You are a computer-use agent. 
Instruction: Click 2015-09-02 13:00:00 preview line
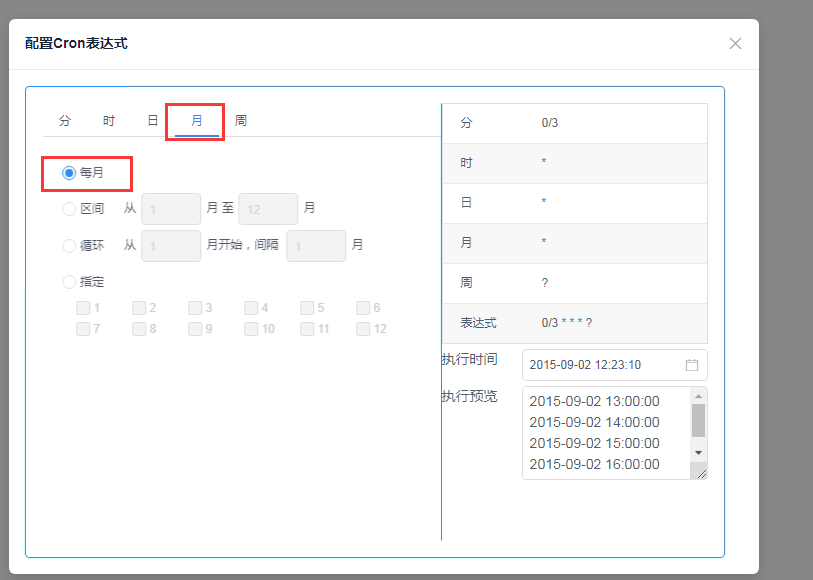[x=594, y=401]
